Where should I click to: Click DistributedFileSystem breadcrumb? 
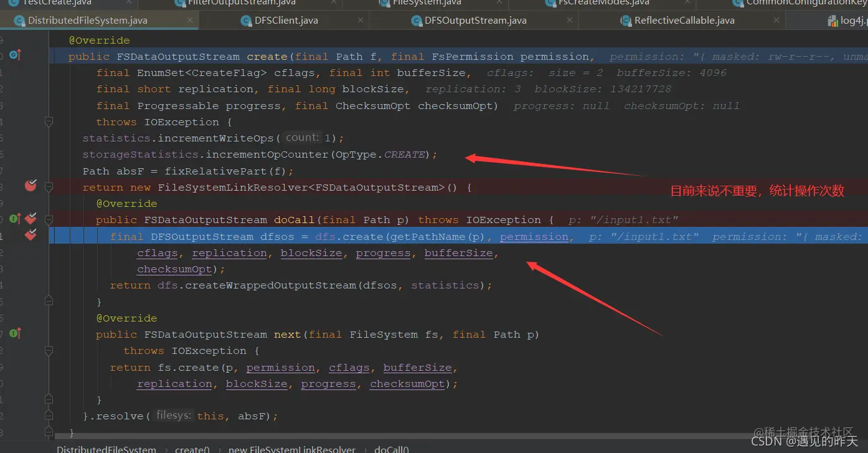pos(106,449)
